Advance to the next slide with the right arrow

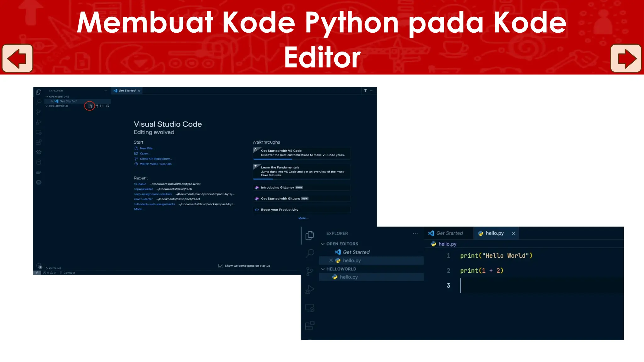(x=626, y=58)
